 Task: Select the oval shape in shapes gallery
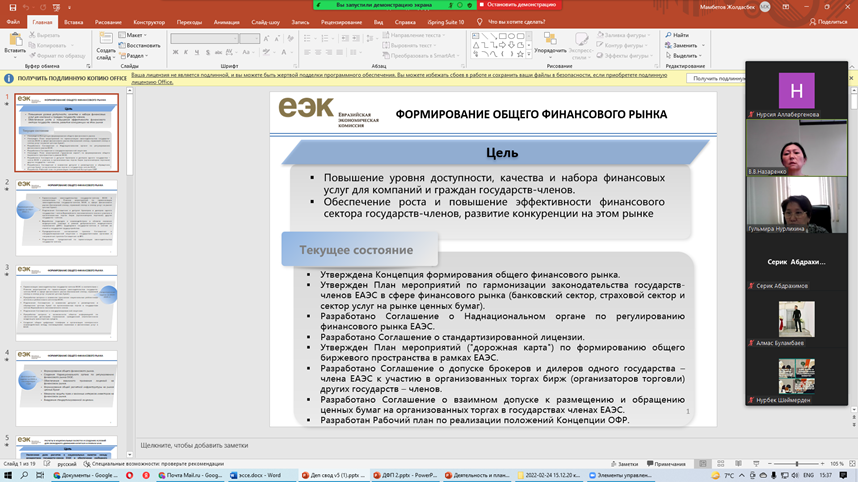click(511, 36)
